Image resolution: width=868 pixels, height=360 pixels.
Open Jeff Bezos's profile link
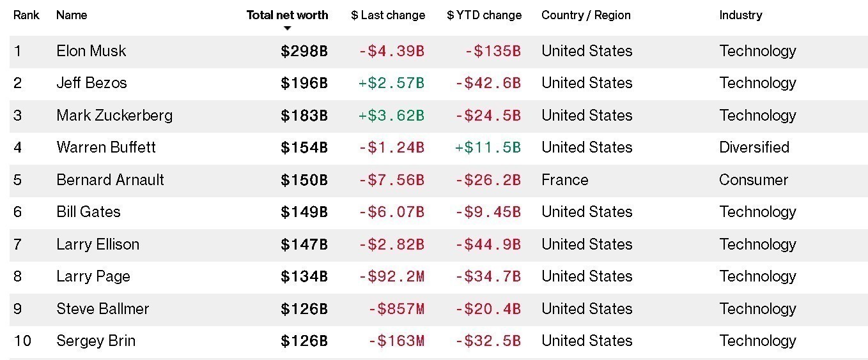pyautogui.click(x=91, y=83)
